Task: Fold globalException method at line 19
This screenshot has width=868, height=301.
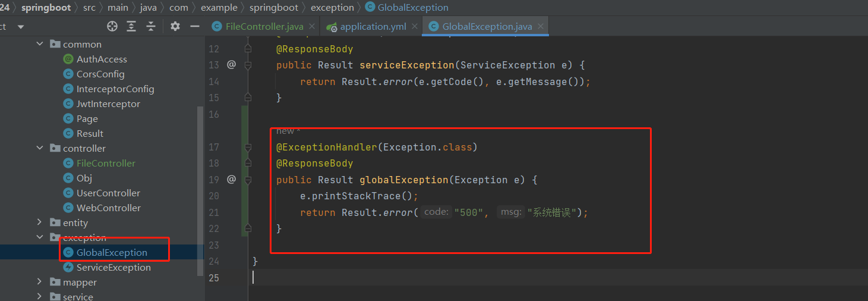Action: coord(249,179)
